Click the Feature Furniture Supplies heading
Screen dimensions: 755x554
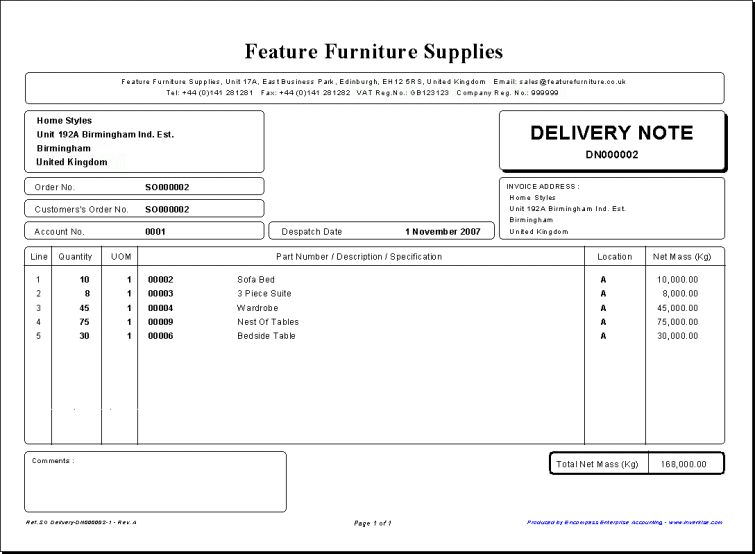(374, 51)
